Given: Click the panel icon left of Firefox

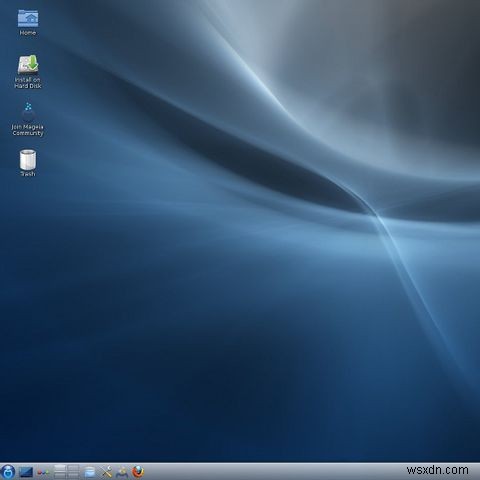Looking at the screenshot, I should pyautogui.click(x=122, y=472).
